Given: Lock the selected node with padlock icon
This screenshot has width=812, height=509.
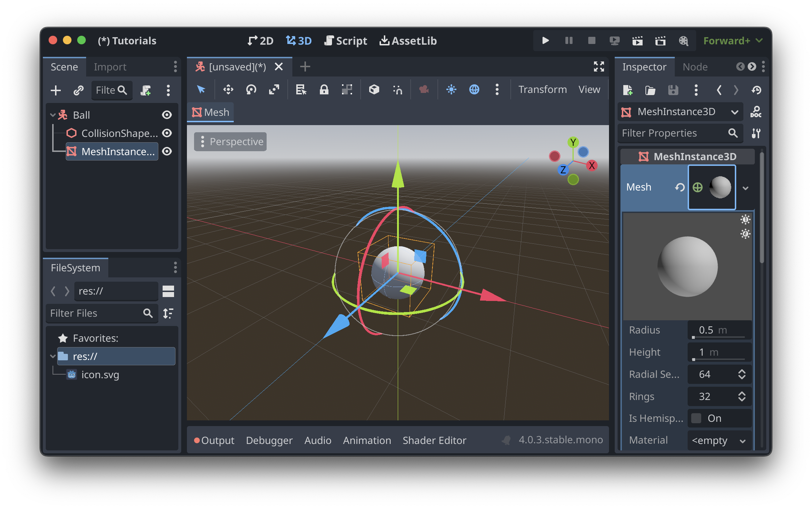Looking at the screenshot, I should click(324, 89).
